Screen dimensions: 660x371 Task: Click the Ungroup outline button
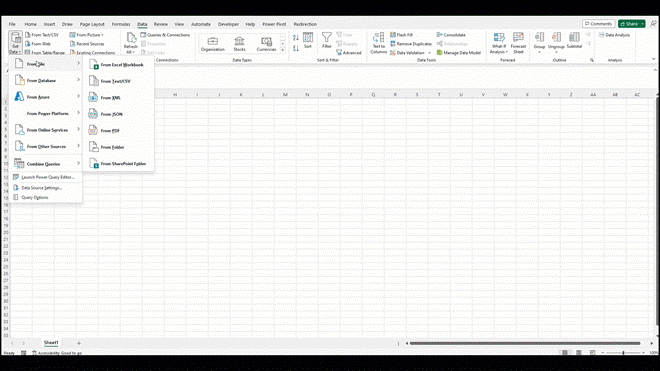coord(556,42)
